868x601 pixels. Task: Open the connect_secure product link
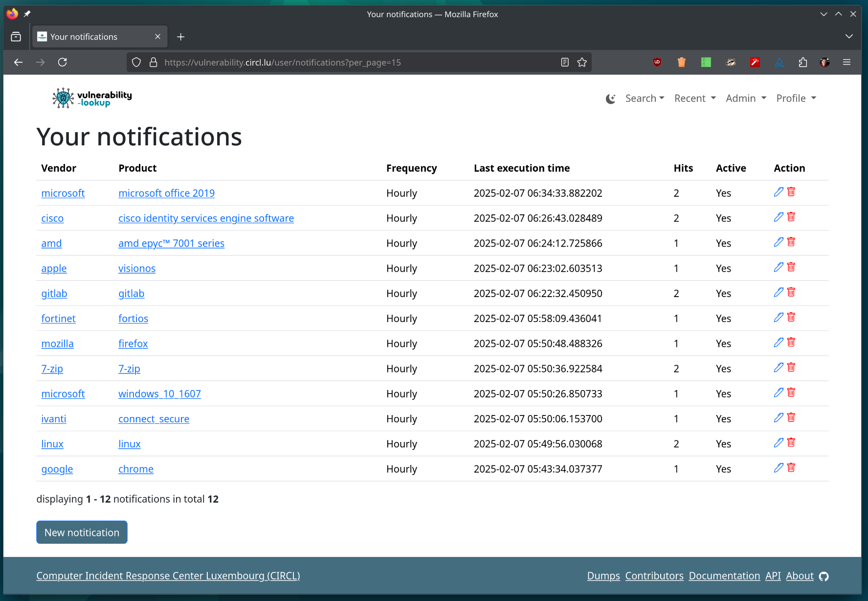[154, 419]
